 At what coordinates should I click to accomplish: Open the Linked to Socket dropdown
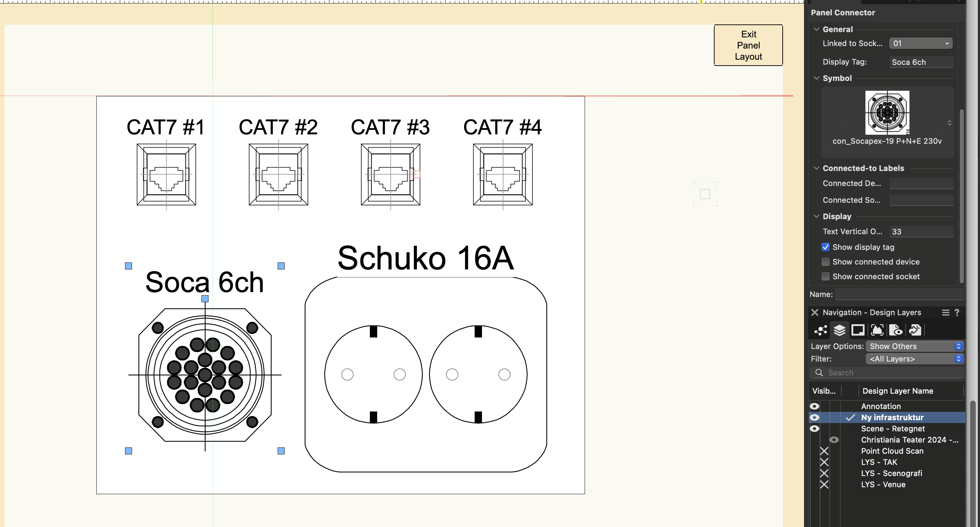(921, 43)
